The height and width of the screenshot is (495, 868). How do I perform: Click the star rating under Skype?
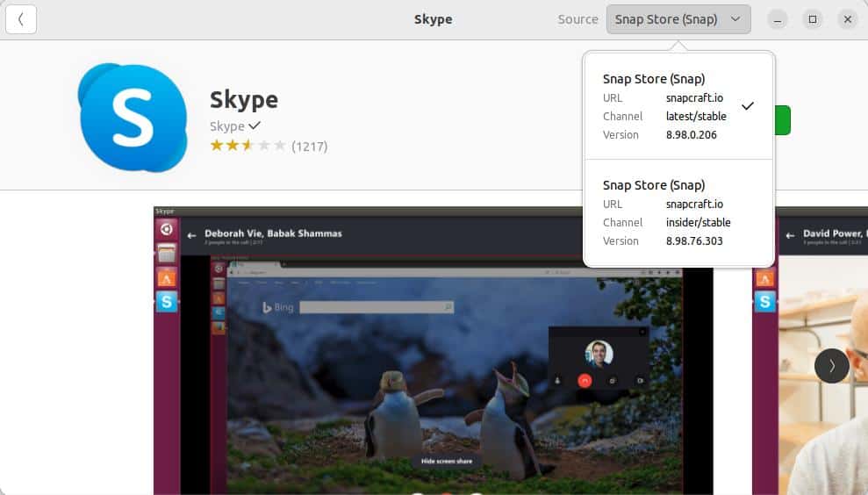coord(247,146)
